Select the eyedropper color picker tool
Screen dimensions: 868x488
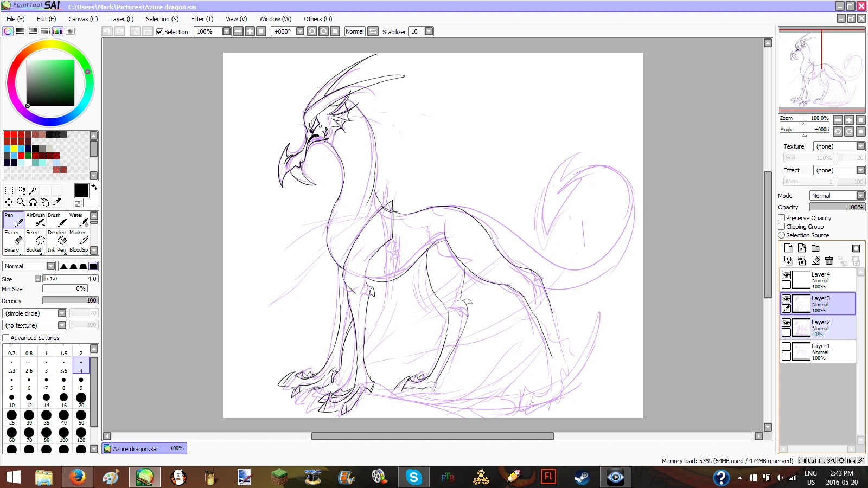(56, 202)
